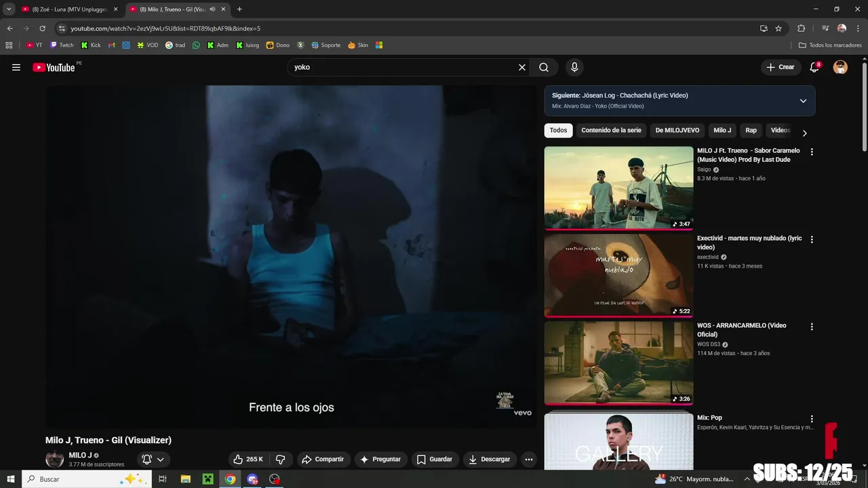Screen dimensions: 868x488
Task: Click the Gil Visualizer video player
Action: point(291,256)
